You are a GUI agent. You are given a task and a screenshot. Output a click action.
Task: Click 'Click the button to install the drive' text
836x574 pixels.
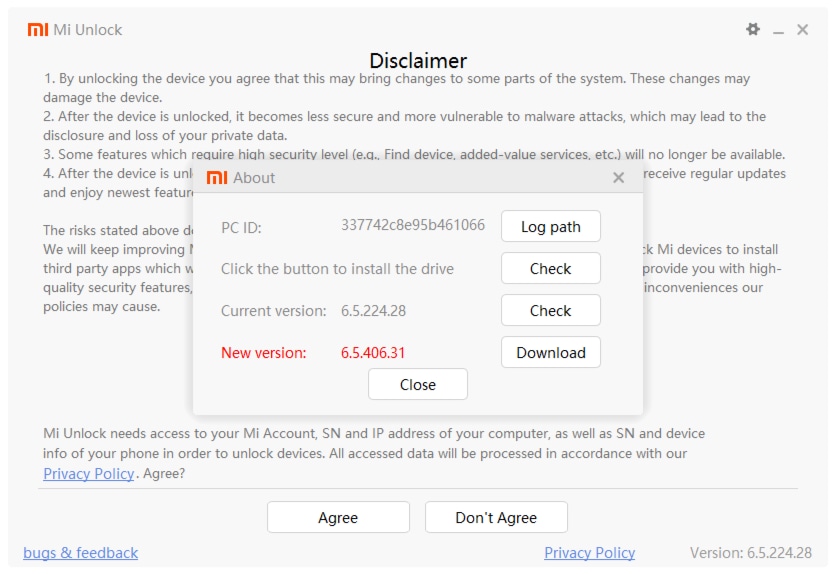(x=337, y=269)
